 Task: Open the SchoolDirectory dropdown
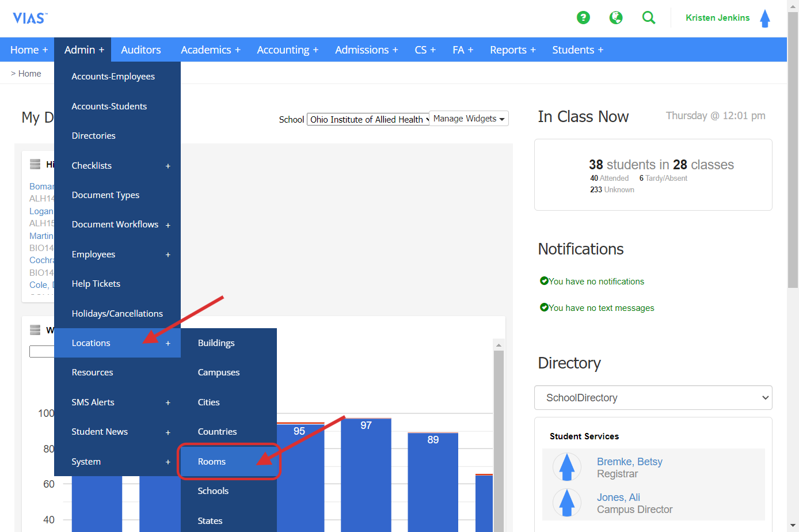tap(653, 397)
